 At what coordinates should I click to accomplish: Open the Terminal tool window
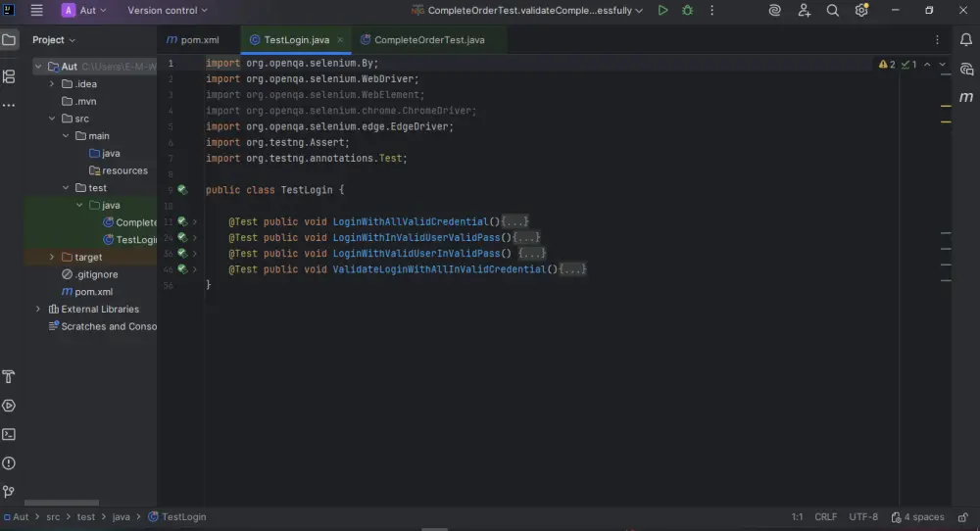pyautogui.click(x=9, y=434)
